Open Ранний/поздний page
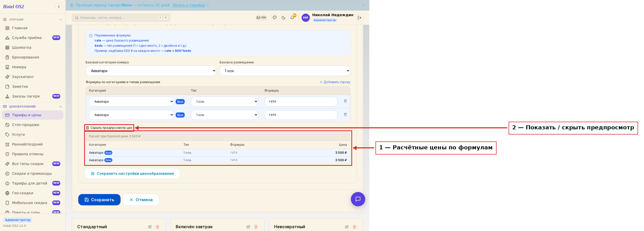Image resolution: width=644 pixels, height=231 pixels. [33, 144]
